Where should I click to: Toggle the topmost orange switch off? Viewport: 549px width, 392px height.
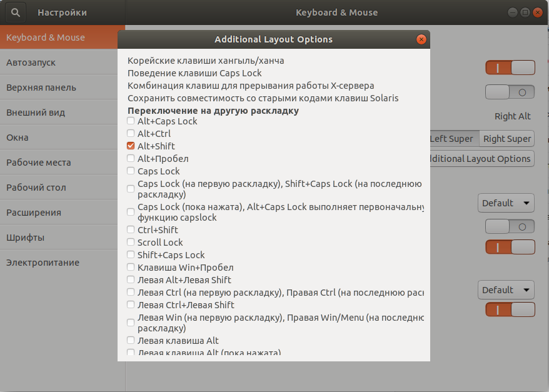pyautogui.click(x=510, y=68)
